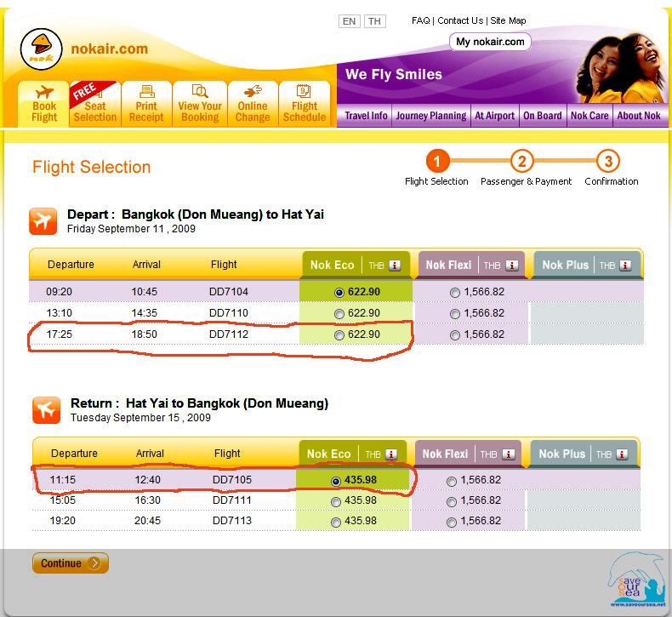The width and height of the screenshot is (672, 617).
Task: Open the Nok Care menu
Action: click(589, 116)
